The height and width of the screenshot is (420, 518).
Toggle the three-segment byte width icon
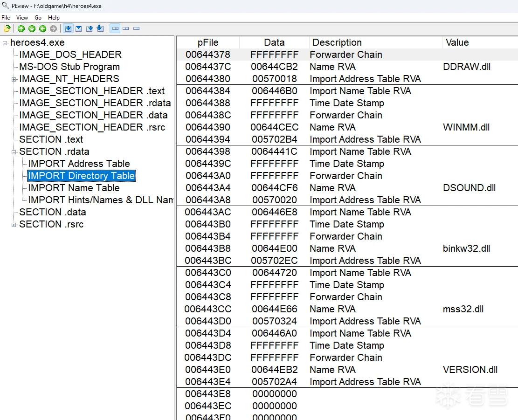(115, 29)
